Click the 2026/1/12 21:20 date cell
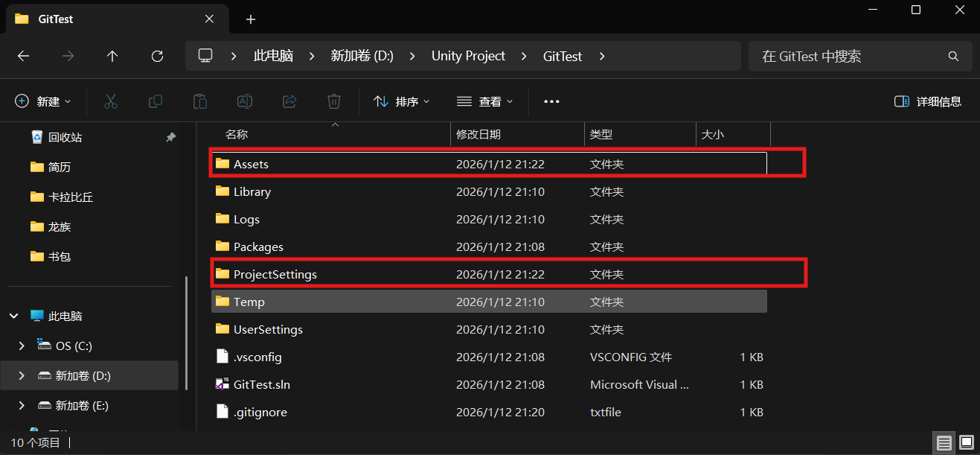 point(500,412)
